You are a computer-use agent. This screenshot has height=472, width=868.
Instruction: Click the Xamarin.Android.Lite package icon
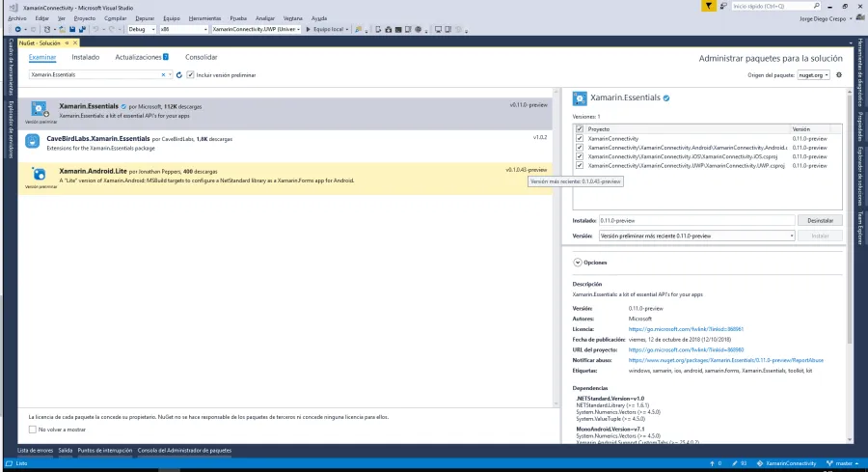coord(39,175)
